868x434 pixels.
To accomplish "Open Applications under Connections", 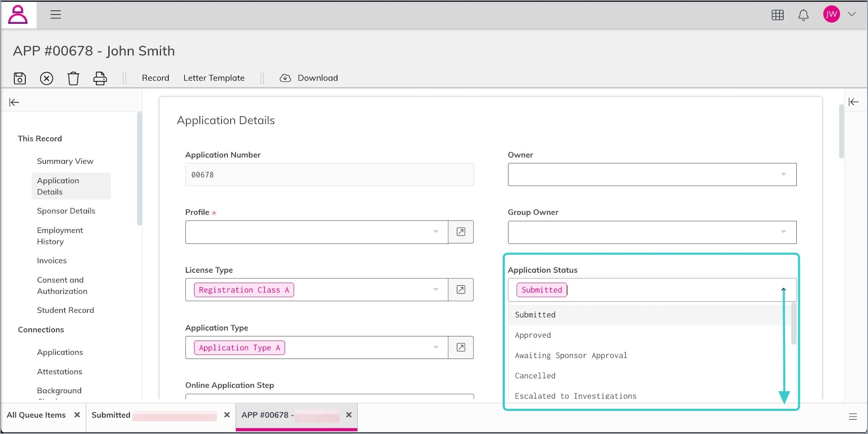I will pos(60,352).
